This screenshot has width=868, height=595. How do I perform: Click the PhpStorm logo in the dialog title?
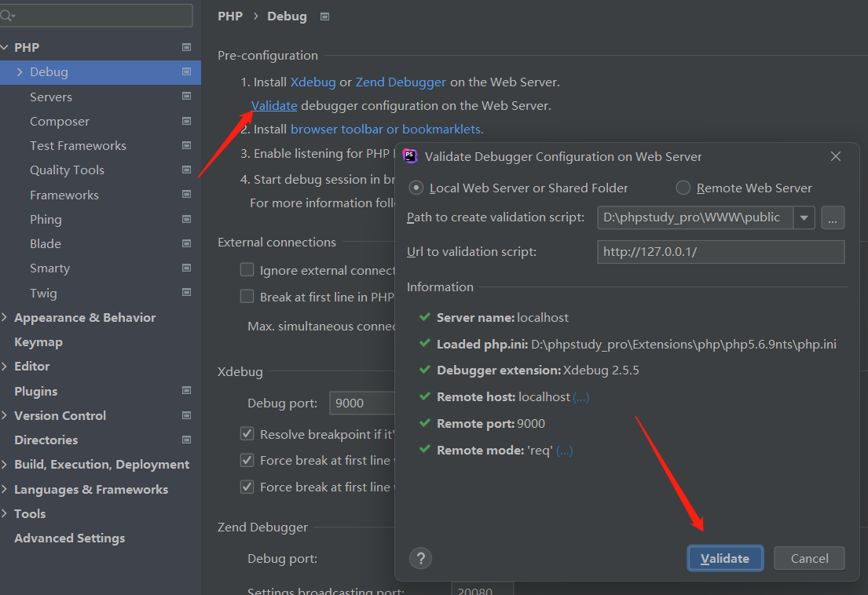pyautogui.click(x=410, y=156)
